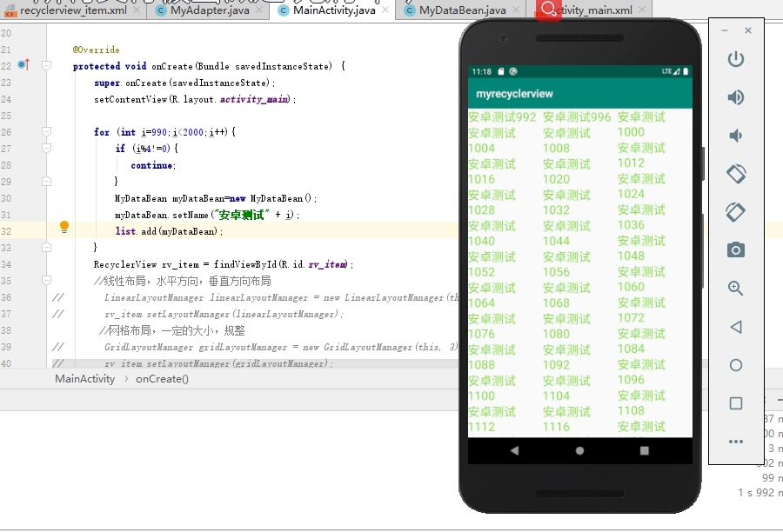Screen dimensions: 783x532
Task: Activate the emulator zoom magnifier
Action: tap(736, 289)
